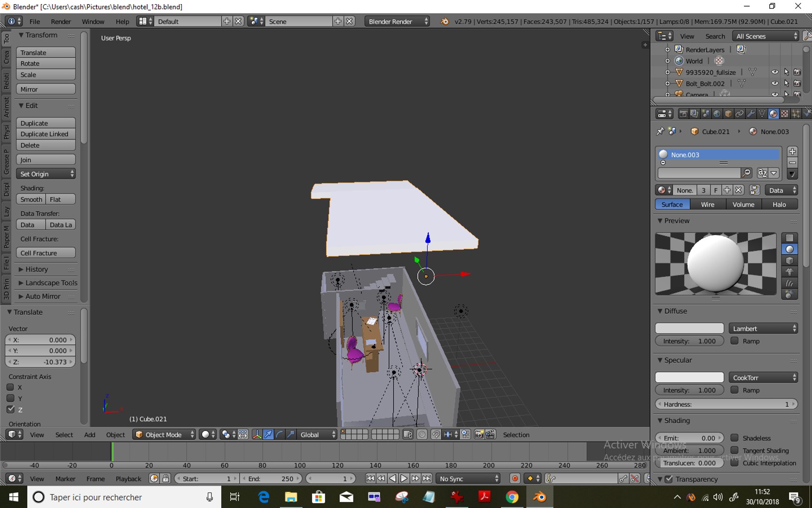Toggle Transparency panel checkbox
Viewport: 812px width, 508px height.
pyautogui.click(x=669, y=479)
